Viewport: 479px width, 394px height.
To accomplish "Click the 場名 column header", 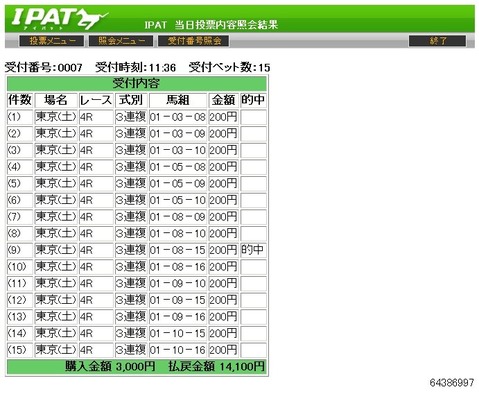I will pyautogui.click(x=56, y=100).
